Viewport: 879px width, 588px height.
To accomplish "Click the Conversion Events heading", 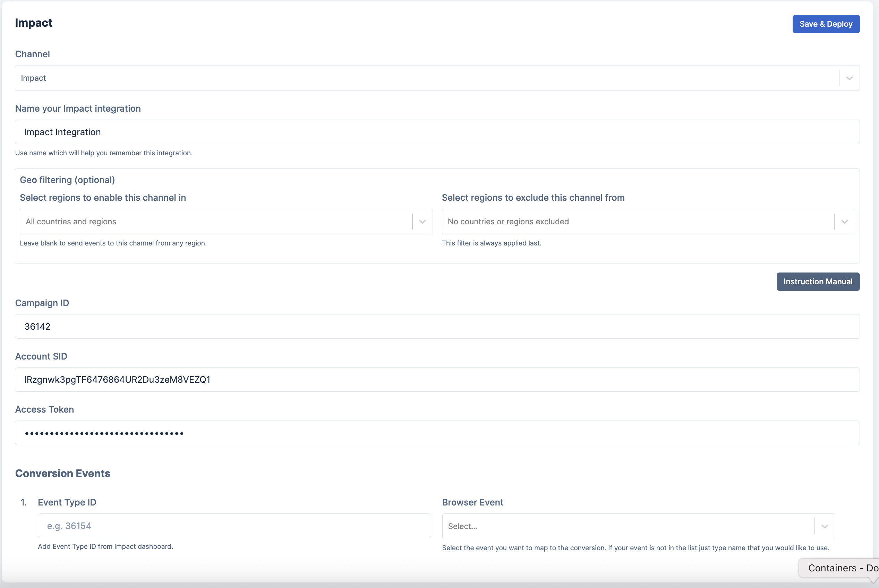I will 63,473.
